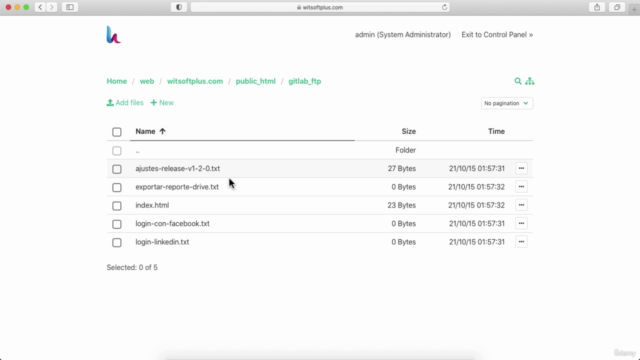Image resolution: width=640 pixels, height=360 pixels.
Task: Open actions menu for login-con-facebook.txt
Action: (x=521, y=223)
